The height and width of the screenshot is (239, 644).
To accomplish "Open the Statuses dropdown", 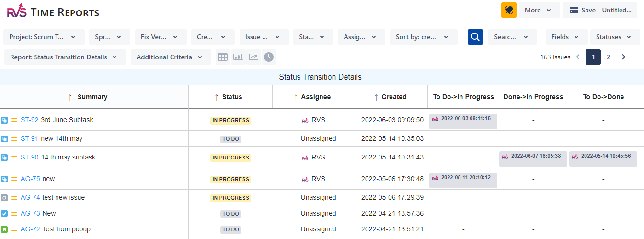I will (615, 37).
